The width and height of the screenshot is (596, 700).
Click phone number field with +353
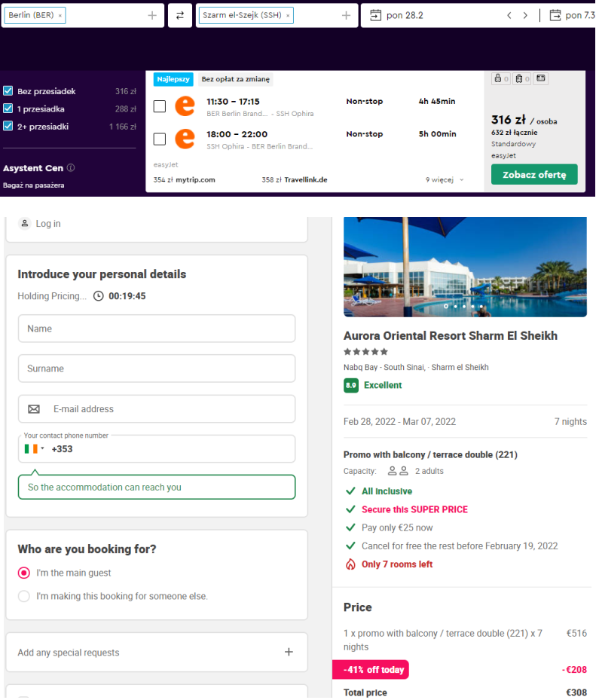pyautogui.click(x=157, y=448)
